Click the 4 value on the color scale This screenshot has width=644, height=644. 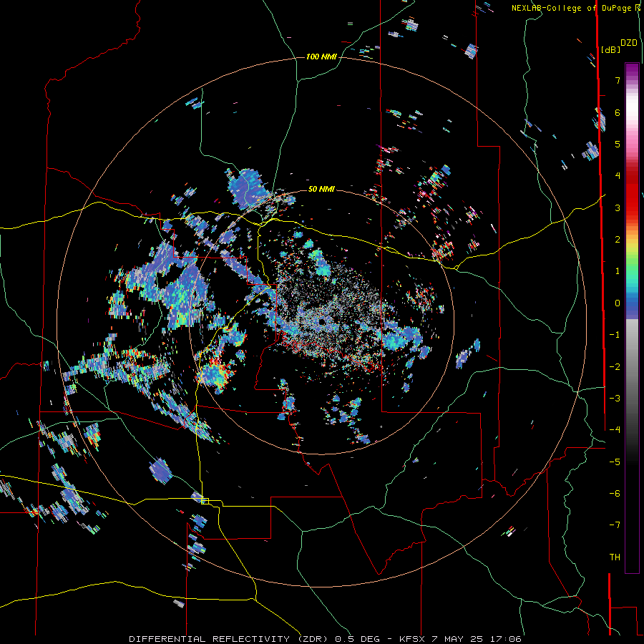pos(618,176)
